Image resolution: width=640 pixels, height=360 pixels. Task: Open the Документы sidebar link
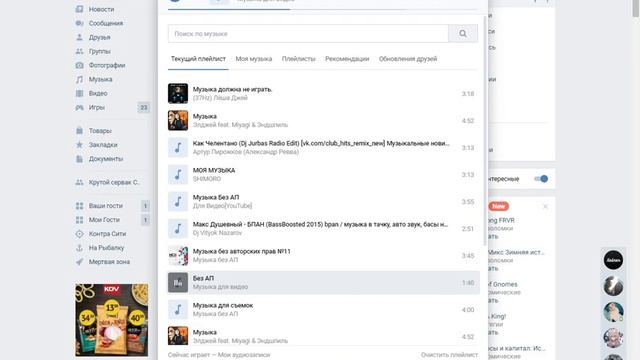coord(106,159)
